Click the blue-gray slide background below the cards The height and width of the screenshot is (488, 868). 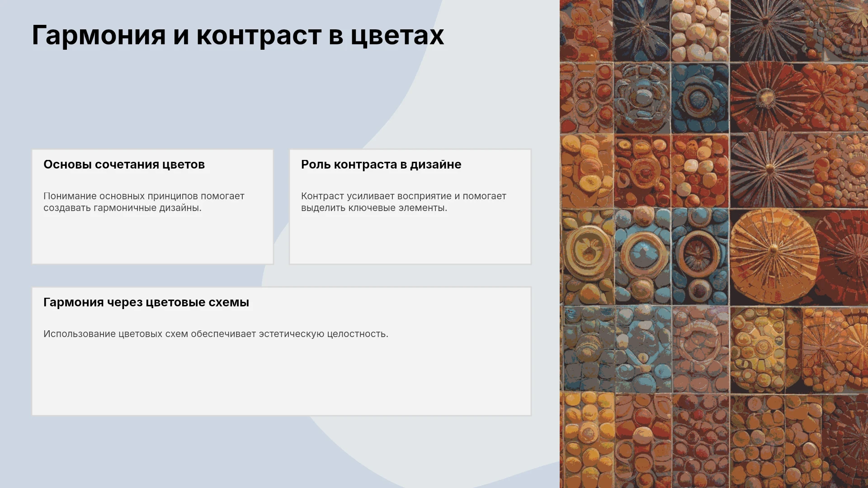pyautogui.click(x=158, y=452)
